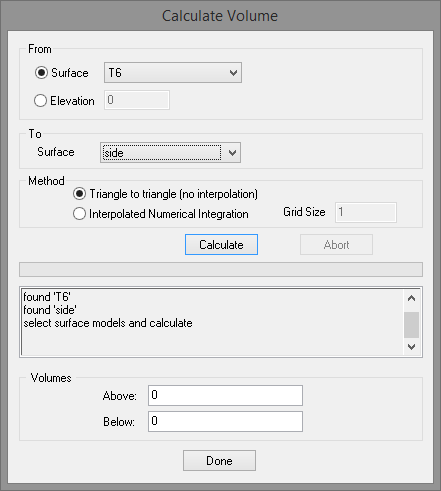
Task: Click the Done button
Action: tap(219, 461)
